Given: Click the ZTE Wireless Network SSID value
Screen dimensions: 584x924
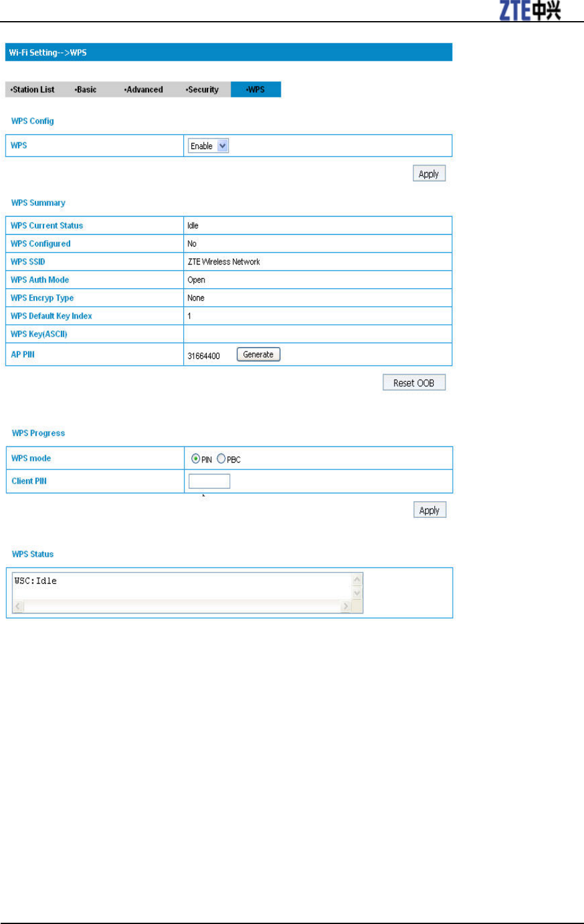Looking at the screenshot, I should (x=224, y=262).
